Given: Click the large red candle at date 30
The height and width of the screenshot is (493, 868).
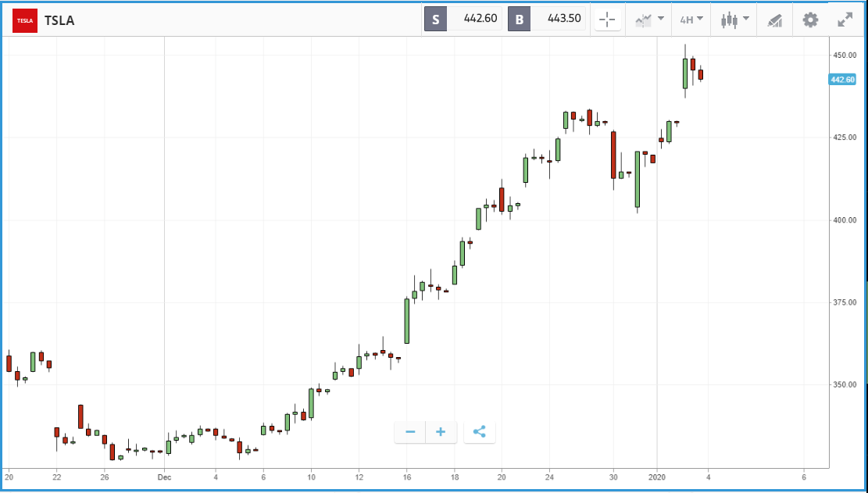Looking at the screenshot, I should (x=613, y=155).
